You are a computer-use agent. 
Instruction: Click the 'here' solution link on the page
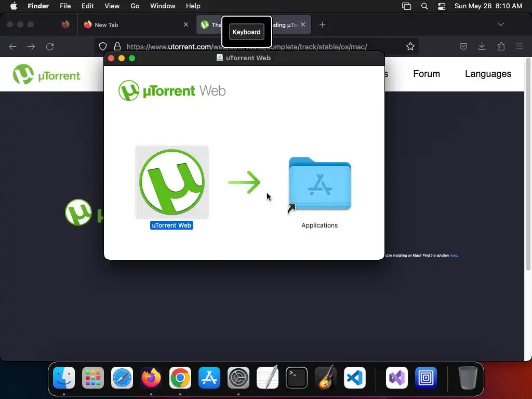coord(453,256)
